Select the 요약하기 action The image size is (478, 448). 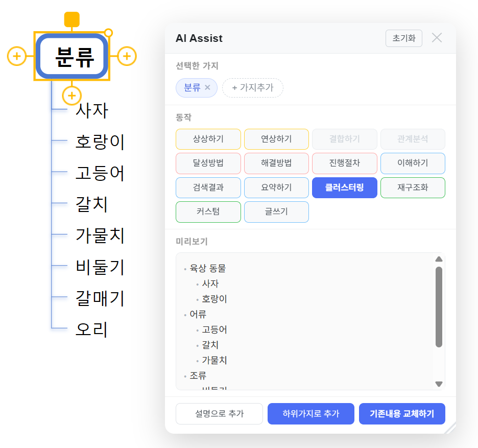(276, 187)
